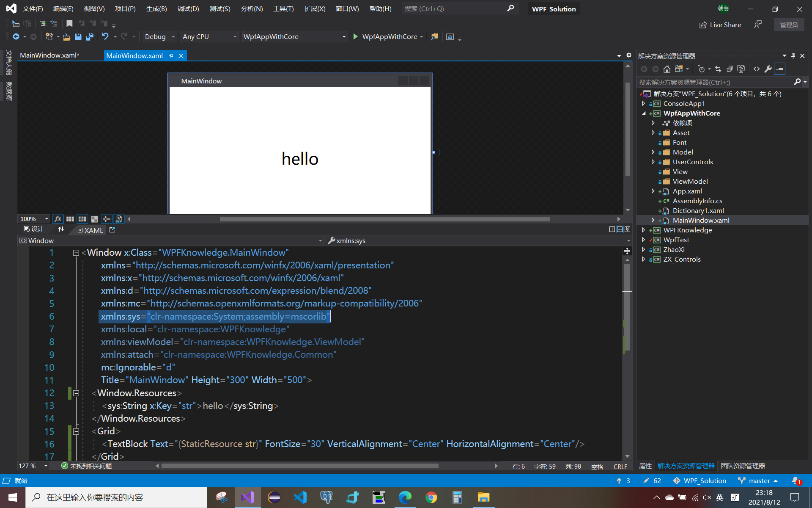Viewport: 812px width, 508px height.
Task: Click Collapse All in Solution Explorer
Action: [730, 69]
